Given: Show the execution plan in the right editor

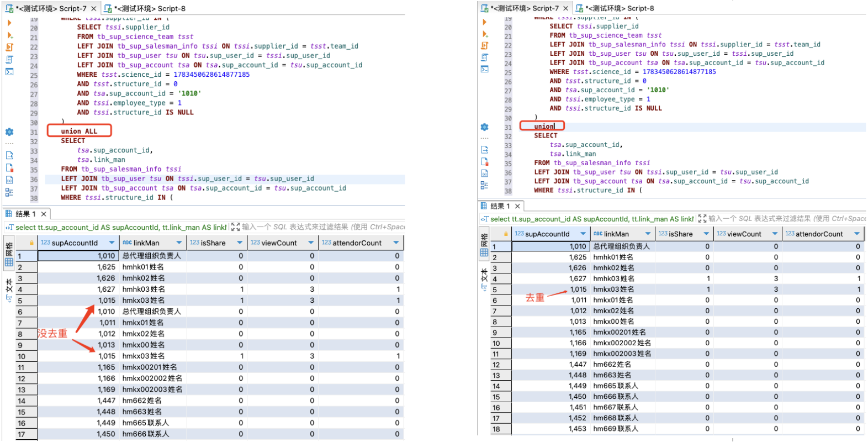Looking at the screenshot, I should (x=484, y=57).
